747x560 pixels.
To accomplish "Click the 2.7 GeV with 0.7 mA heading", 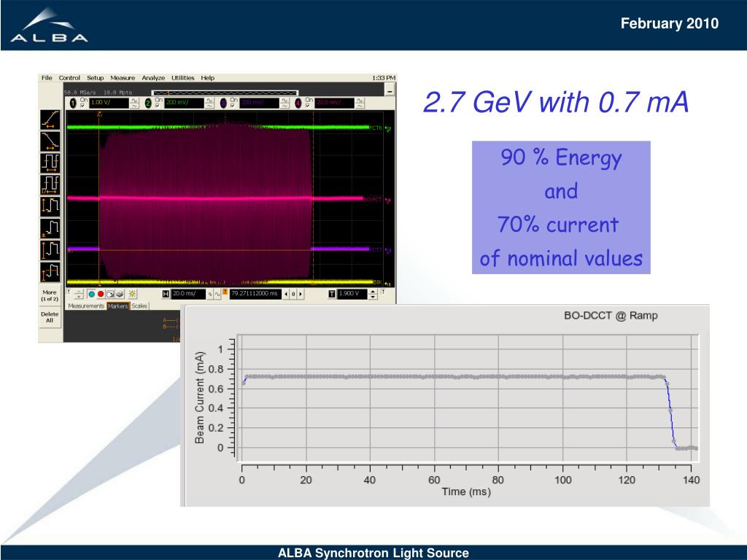I will pyautogui.click(x=556, y=102).
